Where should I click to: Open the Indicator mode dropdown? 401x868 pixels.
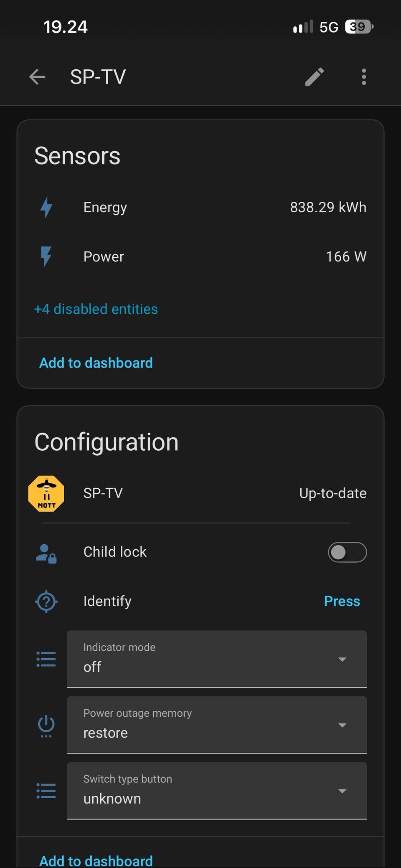coord(217,659)
